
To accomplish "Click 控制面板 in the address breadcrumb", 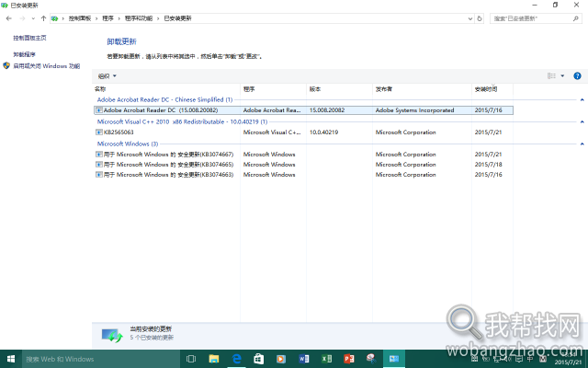I will (x=80, y=18).
